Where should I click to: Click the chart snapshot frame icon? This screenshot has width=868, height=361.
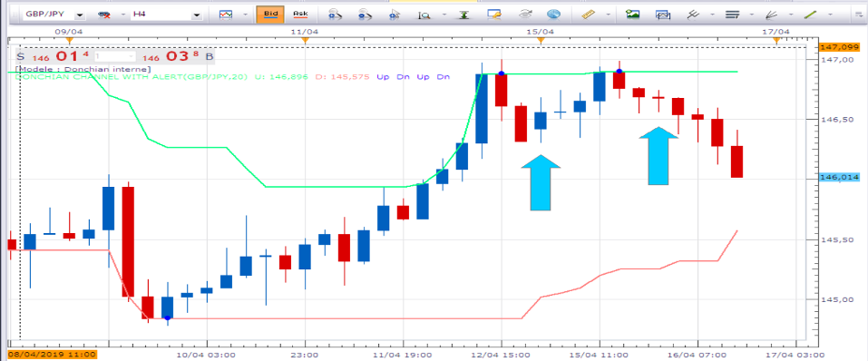pos(663,15)
